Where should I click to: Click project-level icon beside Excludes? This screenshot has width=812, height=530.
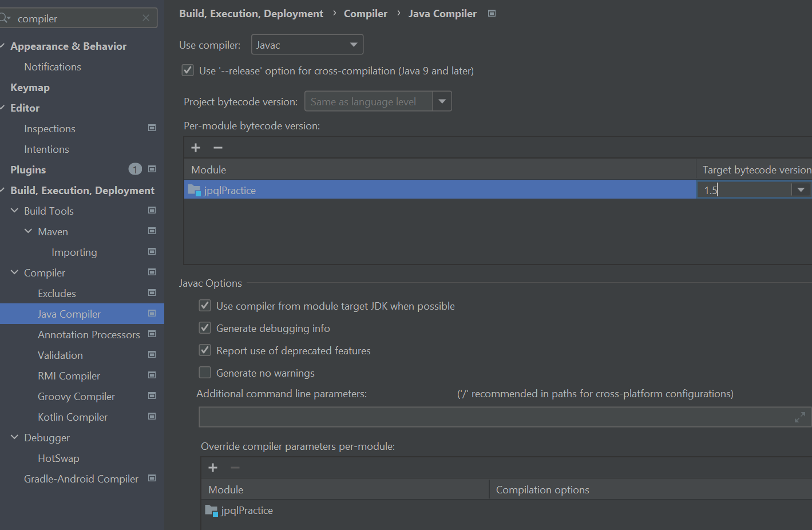(152, 293)
